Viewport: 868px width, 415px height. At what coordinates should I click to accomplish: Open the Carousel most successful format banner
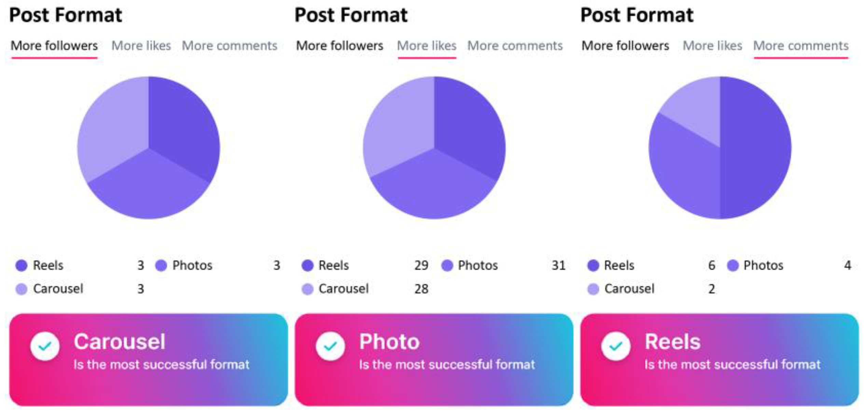point(149,359)
